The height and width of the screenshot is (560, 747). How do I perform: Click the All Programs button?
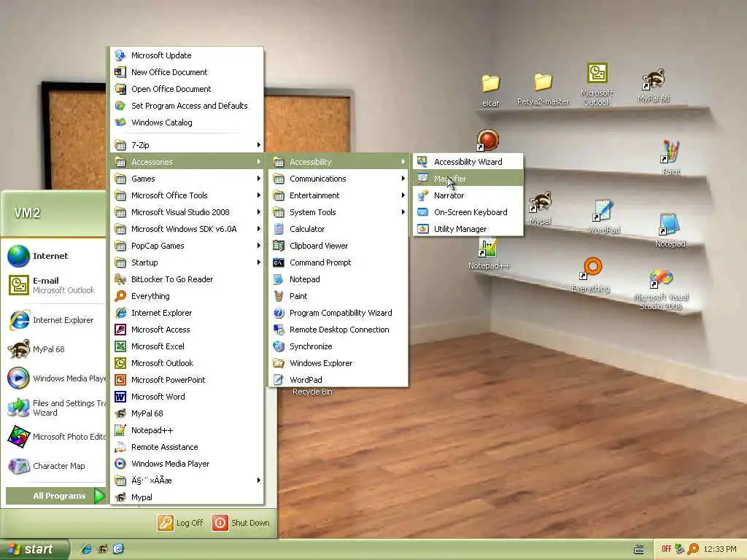55,496
